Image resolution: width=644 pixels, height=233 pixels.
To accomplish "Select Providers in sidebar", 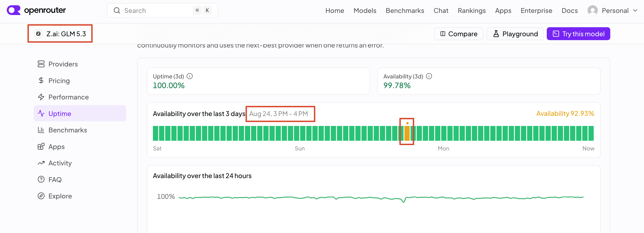I will (x=80, y=64).
